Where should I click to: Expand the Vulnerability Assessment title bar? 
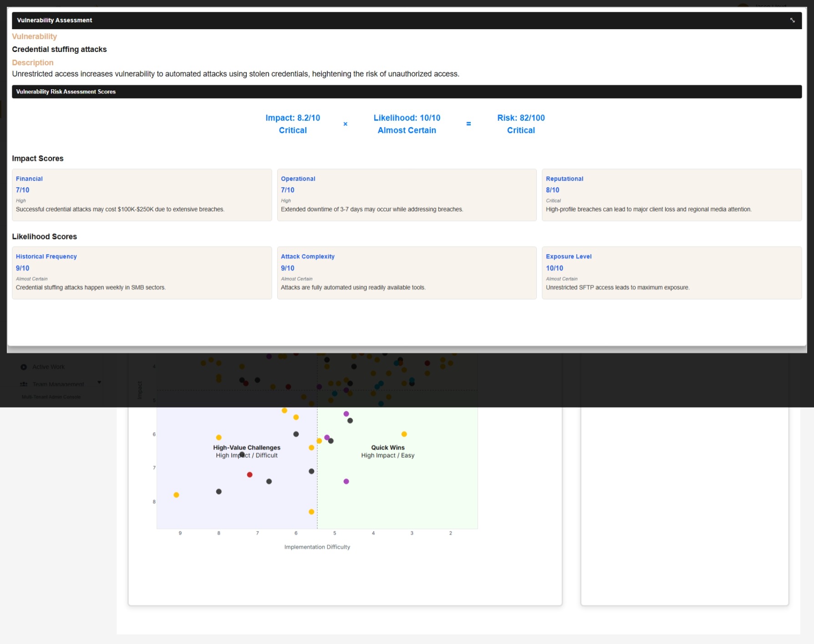coord(54,20)
